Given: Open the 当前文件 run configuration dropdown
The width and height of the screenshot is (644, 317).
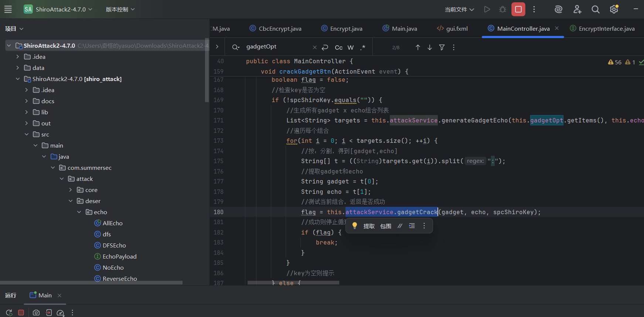Looking at the screenshot, I should pos(459,9).
